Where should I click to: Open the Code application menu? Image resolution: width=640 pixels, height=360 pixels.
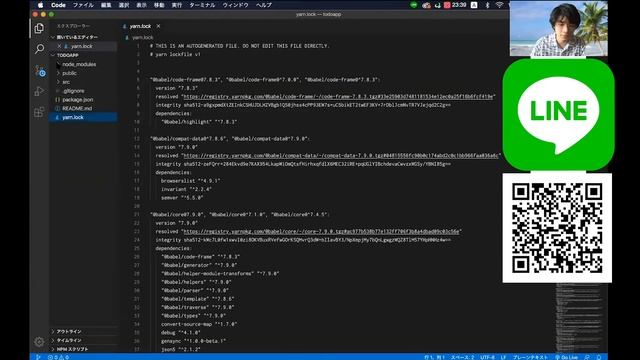point(58,5)
